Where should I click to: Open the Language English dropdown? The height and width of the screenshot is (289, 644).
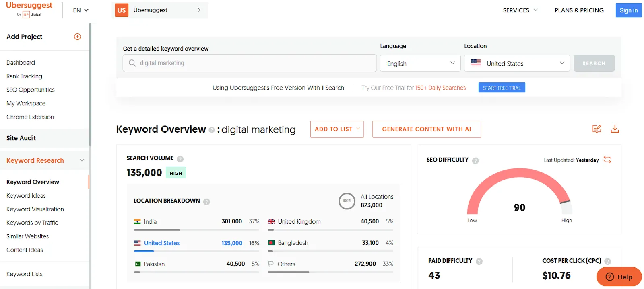pyautogui.click(x=420, y=63)
